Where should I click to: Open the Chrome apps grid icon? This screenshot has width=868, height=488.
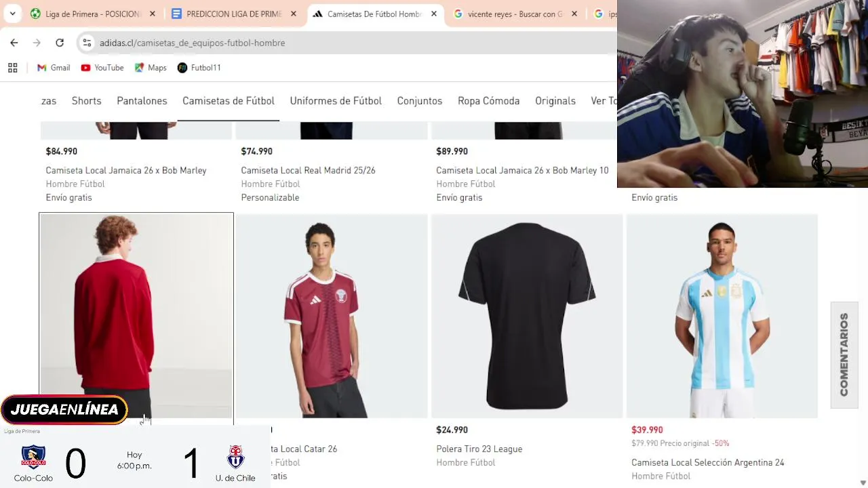tap(12, 68)
